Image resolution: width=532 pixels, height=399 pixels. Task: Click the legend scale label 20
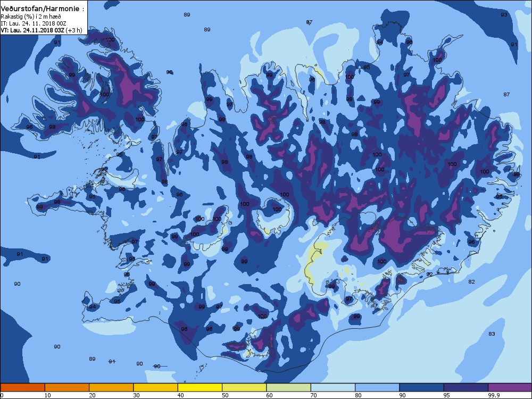[92, 395]
